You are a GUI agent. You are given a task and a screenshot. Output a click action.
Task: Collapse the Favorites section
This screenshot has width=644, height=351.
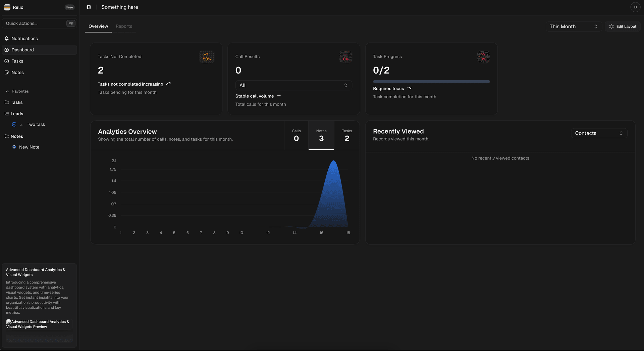(7, 91)
